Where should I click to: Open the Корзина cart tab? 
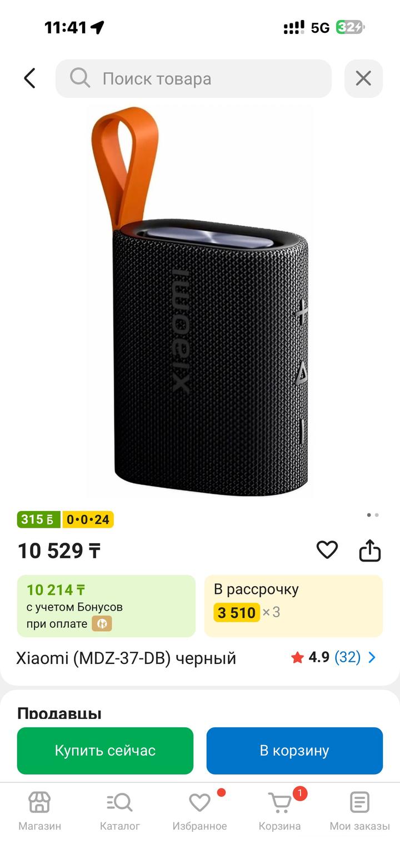(279, 811)
